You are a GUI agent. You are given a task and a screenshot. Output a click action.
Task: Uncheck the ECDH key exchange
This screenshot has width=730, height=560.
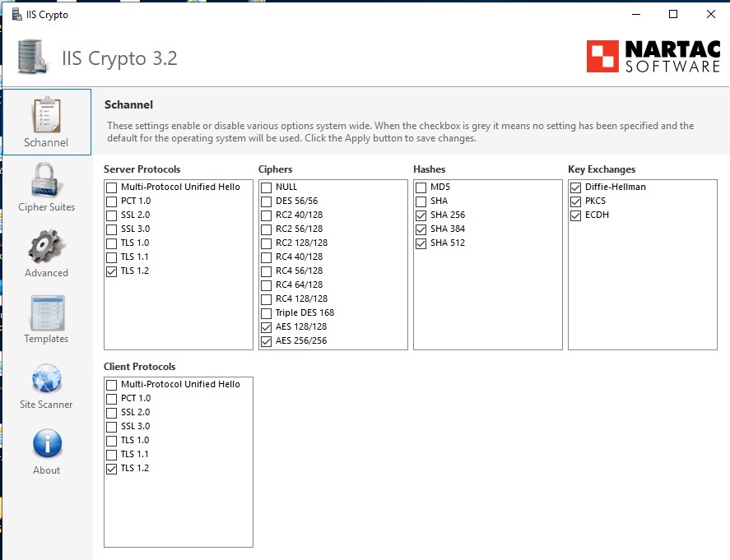point(575,215)
